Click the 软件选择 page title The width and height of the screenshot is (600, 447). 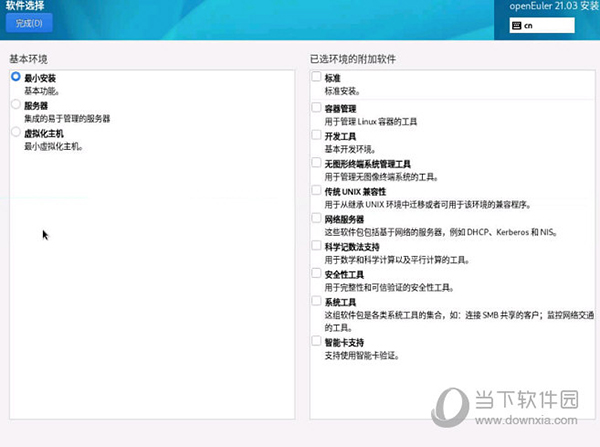25,5
